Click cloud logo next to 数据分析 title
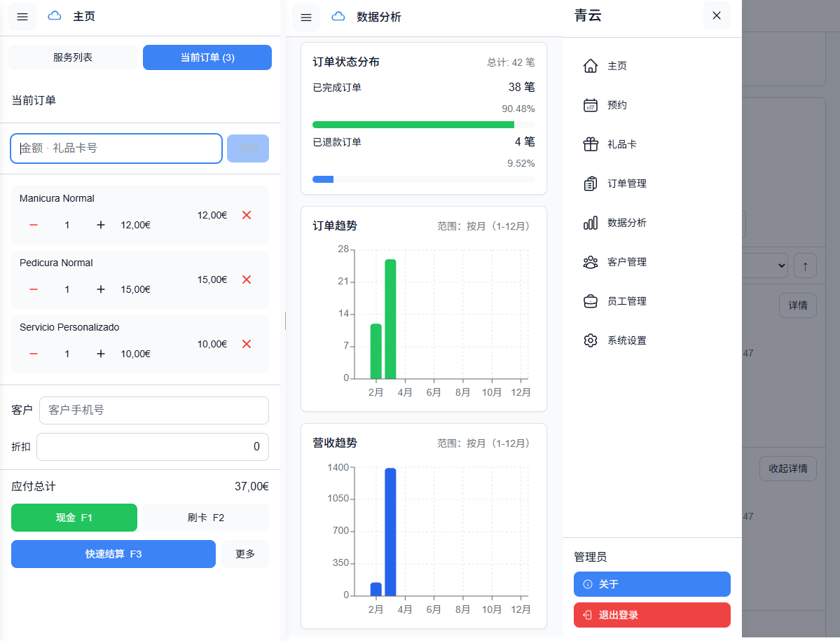The height and width of the screenshot is (643, 840). pos(338,17)
